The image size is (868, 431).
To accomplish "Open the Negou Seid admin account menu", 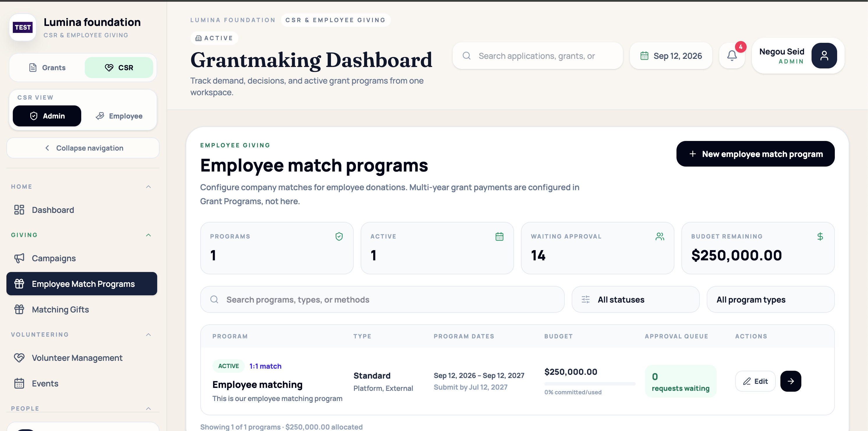I will [798, 56].
